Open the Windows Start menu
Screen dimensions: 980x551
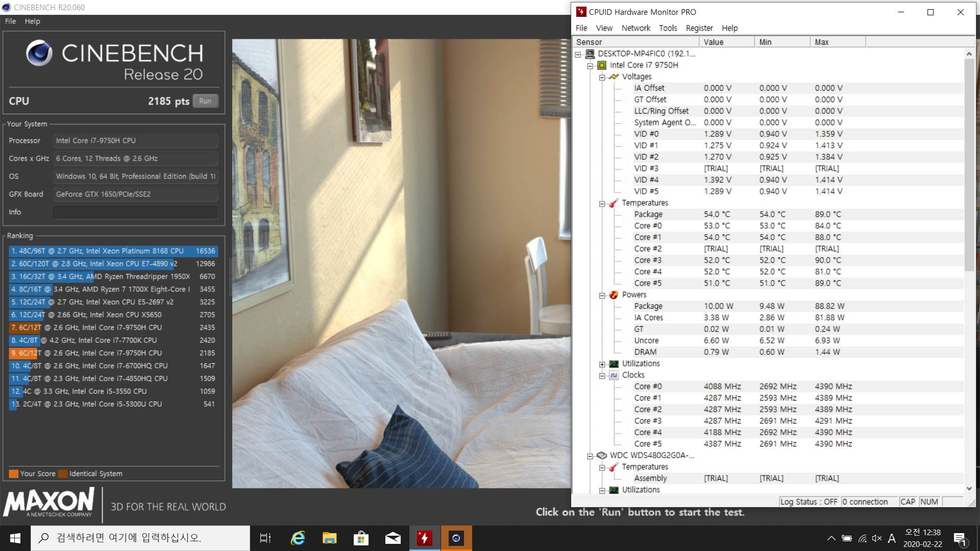[15, 538]
